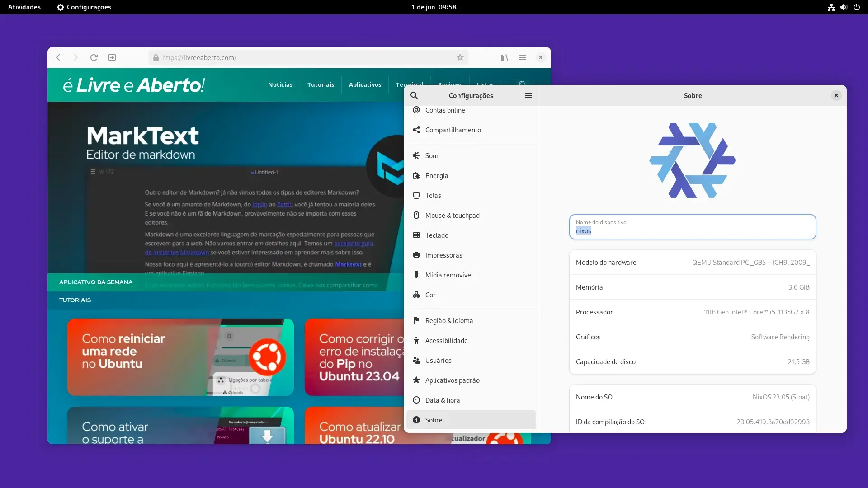
Task: Click ID da compilação do SO row
Action: [x=693, y=422]
